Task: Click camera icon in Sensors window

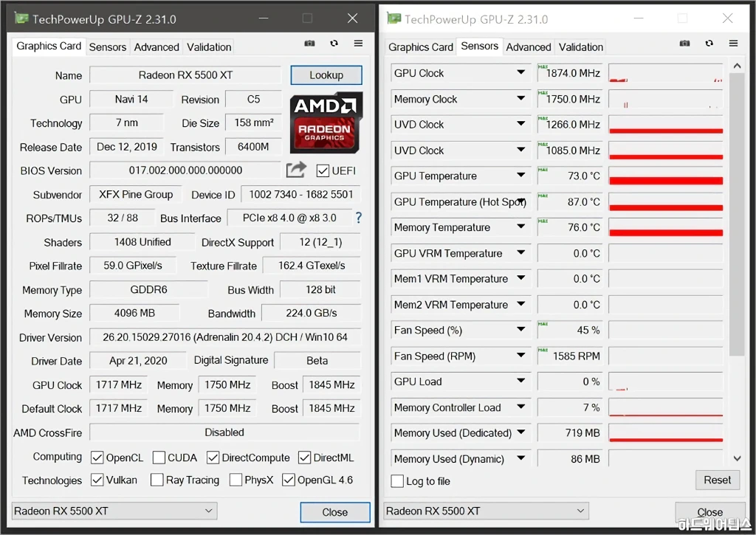Action: (x=684, y=44)
